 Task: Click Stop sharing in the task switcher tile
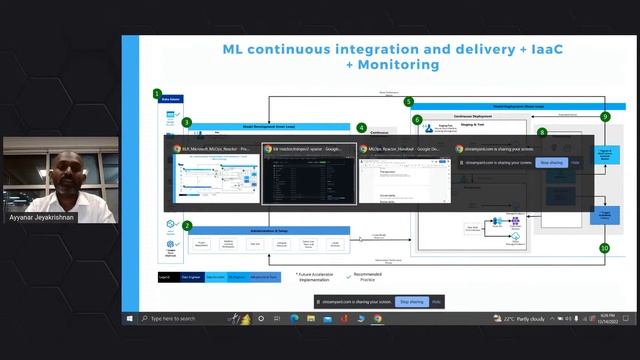point(551,162)
